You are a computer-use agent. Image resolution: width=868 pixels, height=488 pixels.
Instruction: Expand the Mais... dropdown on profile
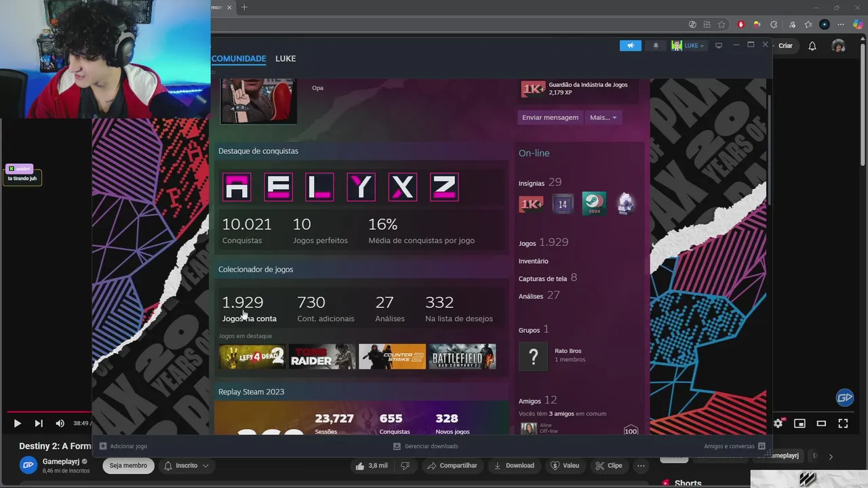[603, 117]
